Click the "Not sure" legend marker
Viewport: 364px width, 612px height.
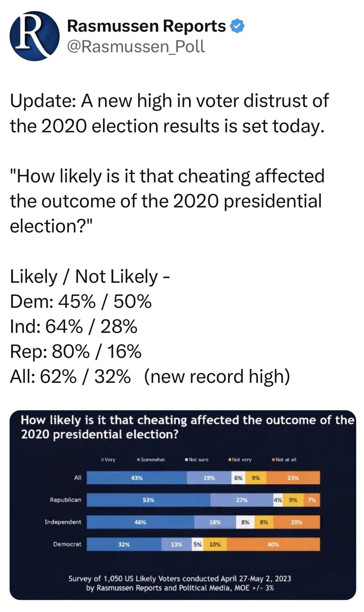point(186,460)
